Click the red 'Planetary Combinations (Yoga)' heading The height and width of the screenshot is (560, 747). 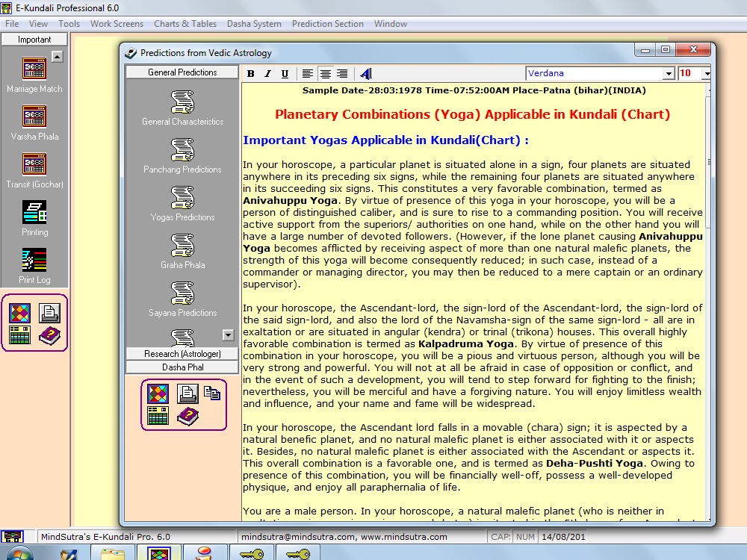coord(473,114)
